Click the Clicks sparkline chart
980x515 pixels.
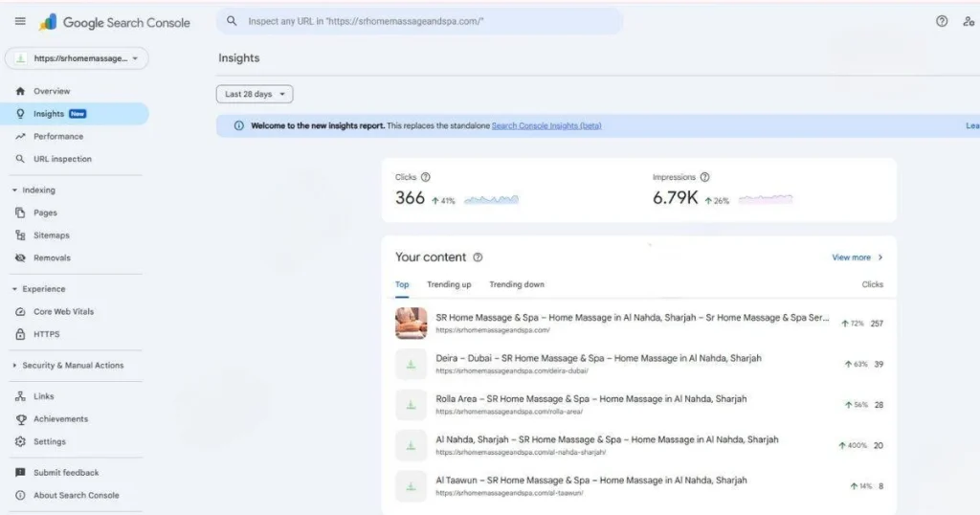pyautogui.click(x=491, y=200)
